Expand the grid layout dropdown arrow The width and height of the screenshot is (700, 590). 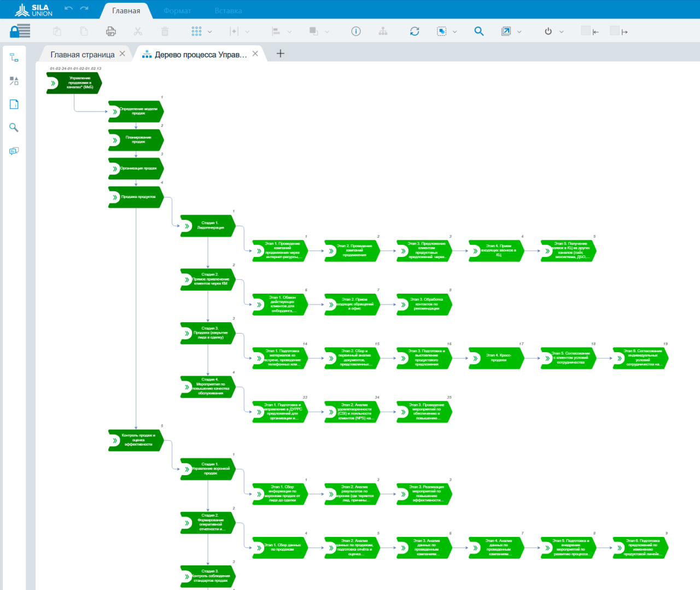(x=210, y=32)
